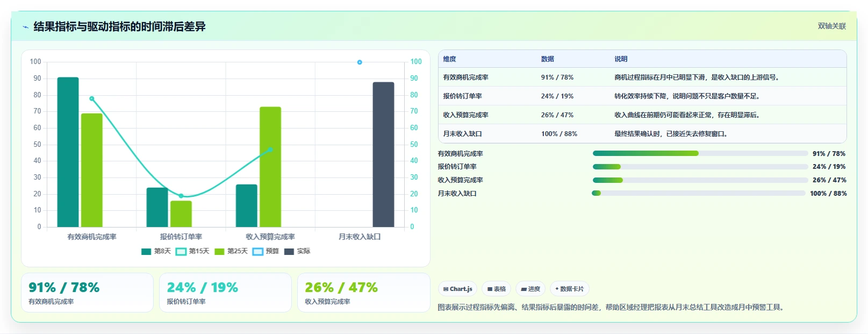
Task: Click the 进度 tag
Action: coord(530,289)
